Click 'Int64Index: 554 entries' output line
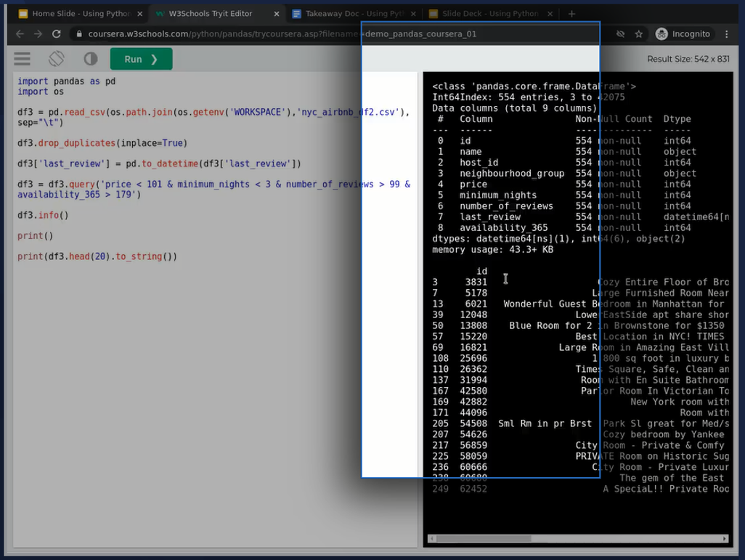 [529, 97]
